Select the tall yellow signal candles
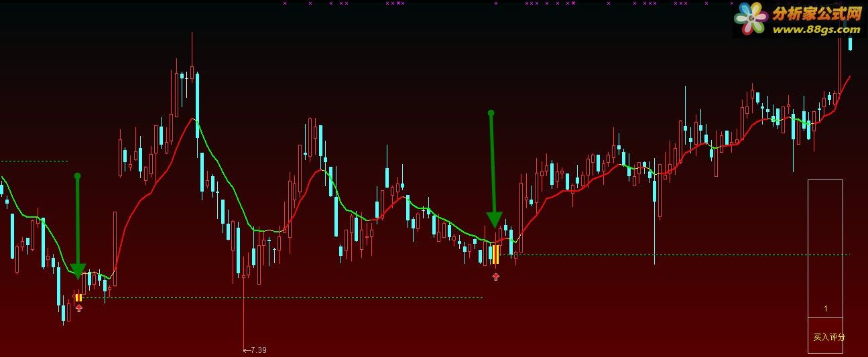Viewport: 868px width, 357px height. [x=495, y=255]
